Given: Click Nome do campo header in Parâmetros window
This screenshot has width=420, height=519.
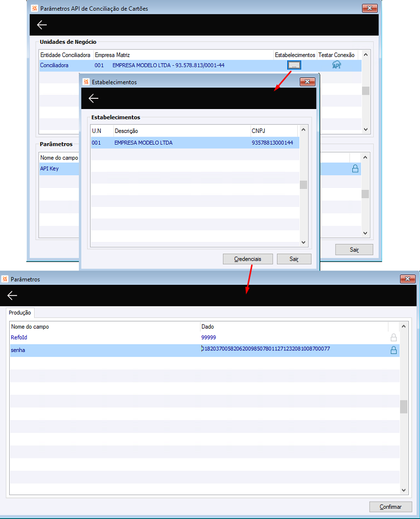Looking at the screenshot, I should pos(30,326).
